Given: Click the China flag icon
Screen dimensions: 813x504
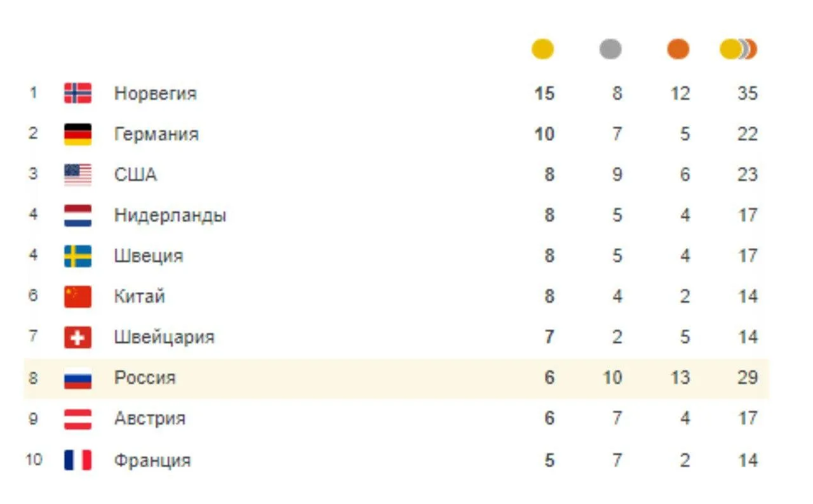Looking at the screenshot, I should coord(77,296).
